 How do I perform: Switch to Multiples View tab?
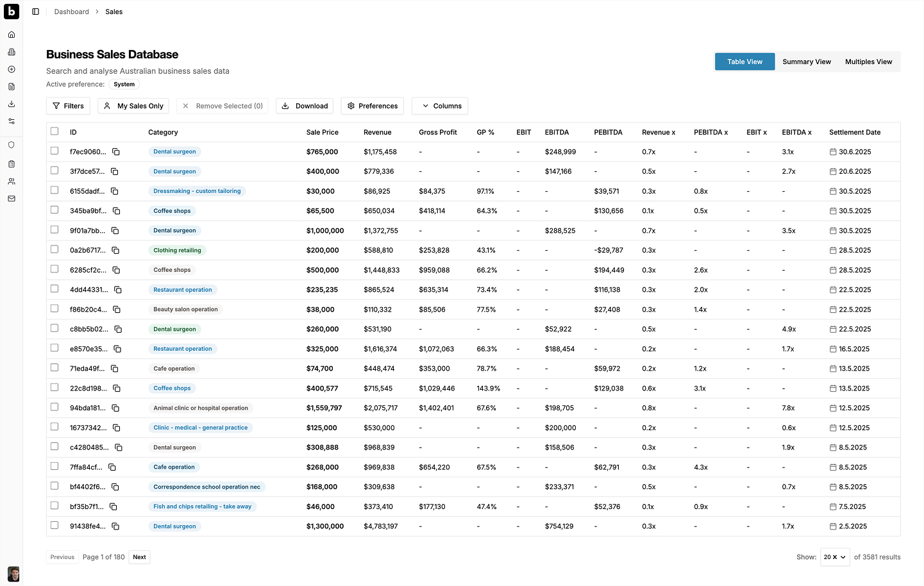click(868, 62)
